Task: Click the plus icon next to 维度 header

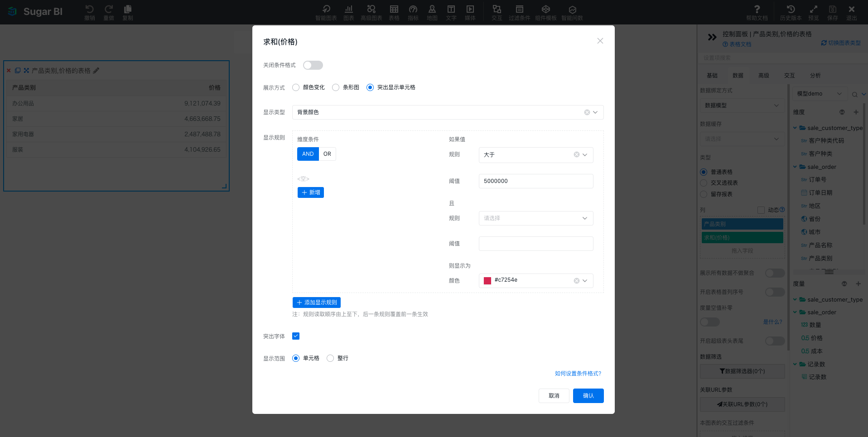Action: (856, 112)
